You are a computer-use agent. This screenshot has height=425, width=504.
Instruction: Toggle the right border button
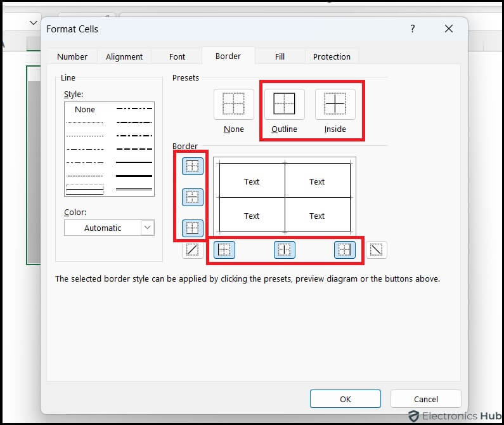tap(345, 250)
